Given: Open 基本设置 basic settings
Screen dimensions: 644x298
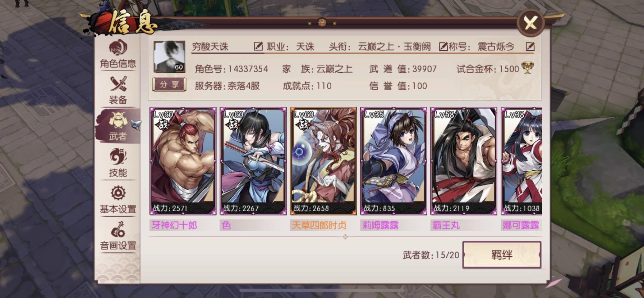Looking at the screenshot, I should pyautogui.click(x=118, y=199).
